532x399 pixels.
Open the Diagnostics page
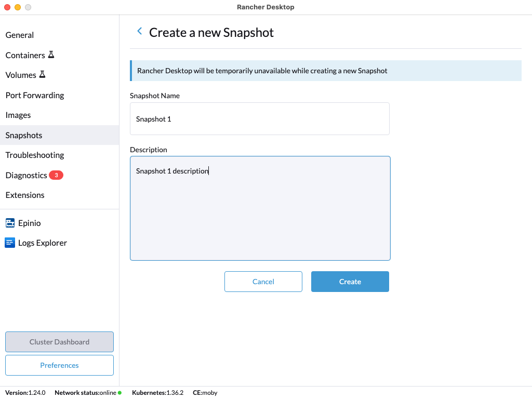point(59,175)
